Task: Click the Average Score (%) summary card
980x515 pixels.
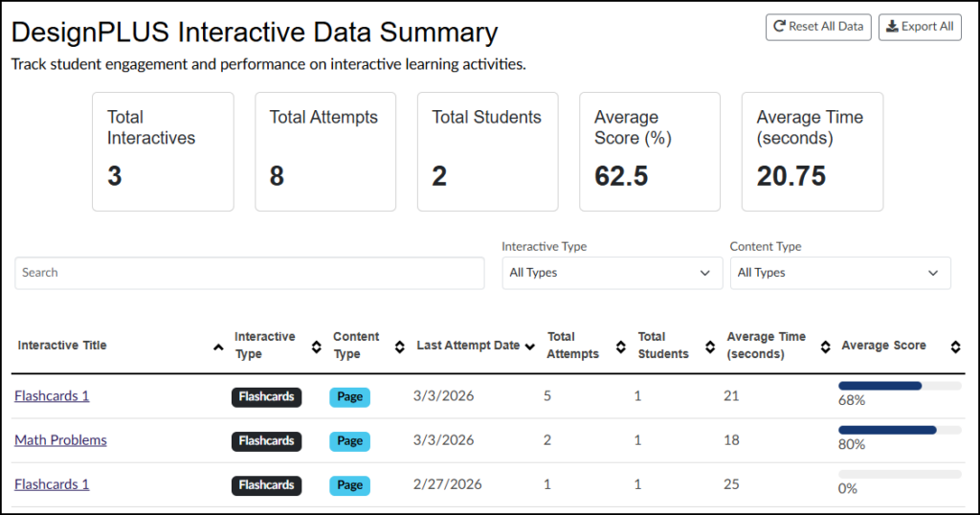Action: click(x=650, y=152)
